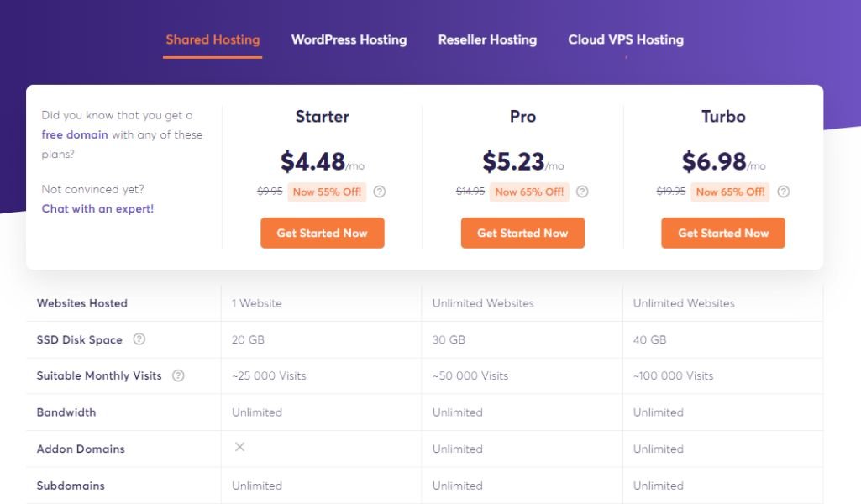Switch to WordPress Hosting tab

[x=349, y=40]
